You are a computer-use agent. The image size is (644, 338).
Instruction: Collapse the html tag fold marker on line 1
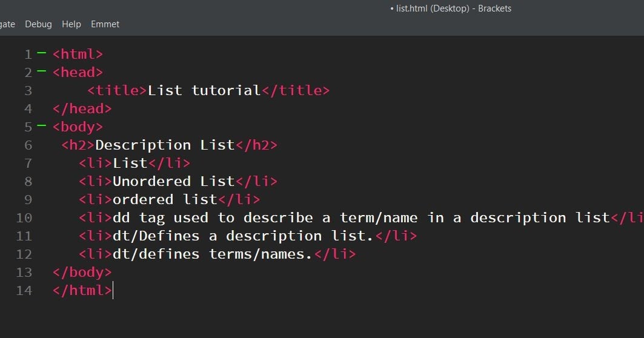[x=41, y=53]
